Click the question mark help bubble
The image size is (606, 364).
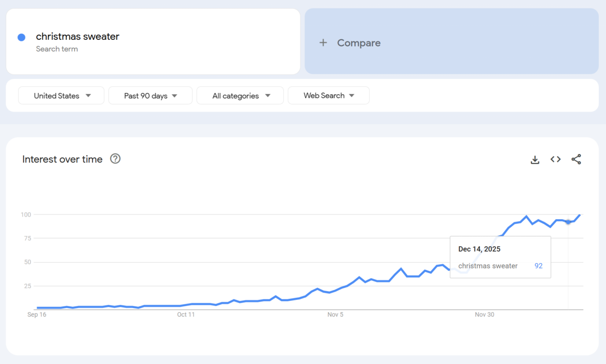(x=115, y=159)
